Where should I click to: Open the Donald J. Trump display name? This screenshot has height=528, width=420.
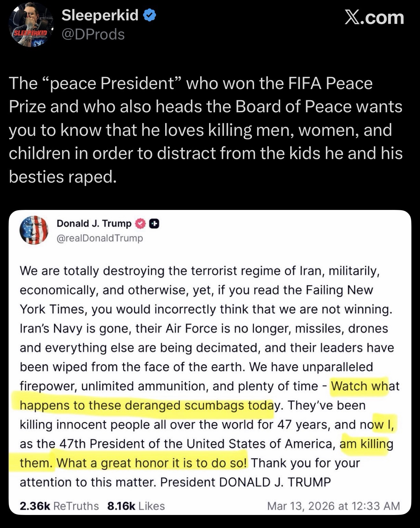[x=94, y=224]
